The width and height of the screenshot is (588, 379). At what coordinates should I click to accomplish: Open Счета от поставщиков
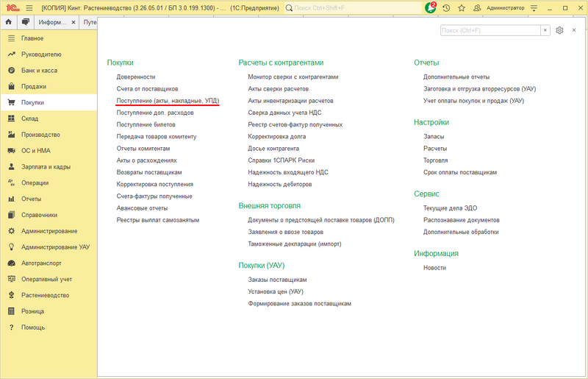(x=147, y=88)
